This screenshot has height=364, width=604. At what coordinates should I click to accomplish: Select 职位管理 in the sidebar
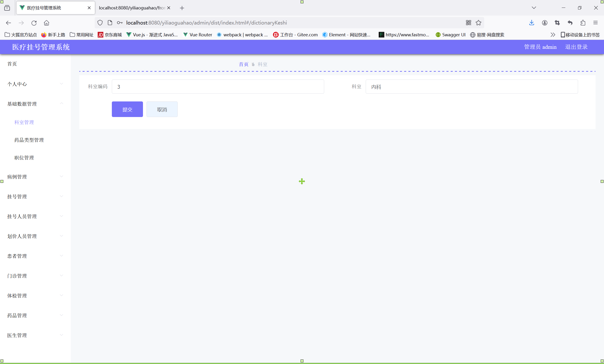pos(24,158)
